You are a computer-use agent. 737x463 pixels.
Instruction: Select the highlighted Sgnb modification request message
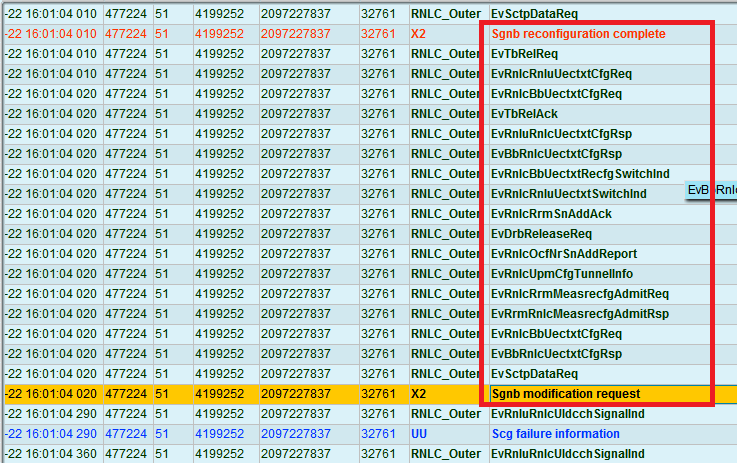click(x=565, y=394)
